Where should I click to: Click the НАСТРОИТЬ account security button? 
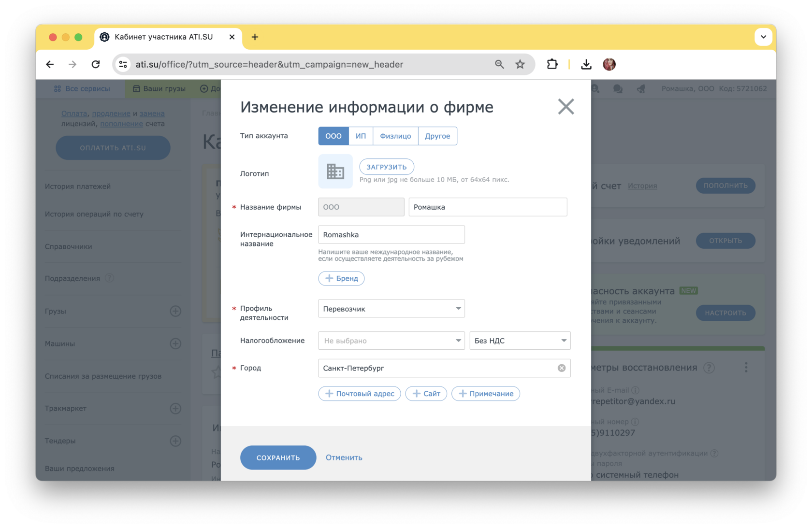tap(725, 313)
